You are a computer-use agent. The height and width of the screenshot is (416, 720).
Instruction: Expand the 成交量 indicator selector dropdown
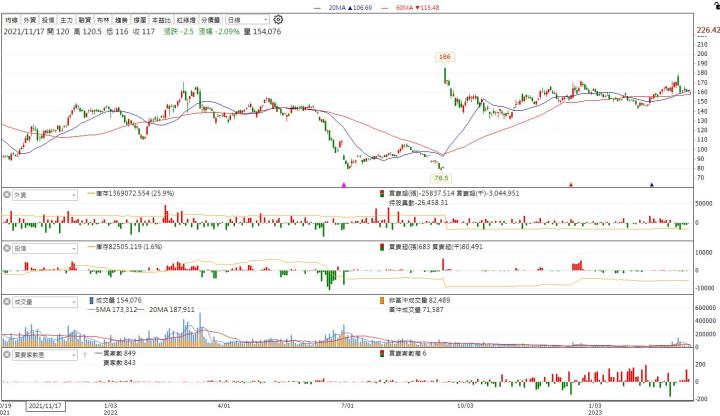coord(74,300)
